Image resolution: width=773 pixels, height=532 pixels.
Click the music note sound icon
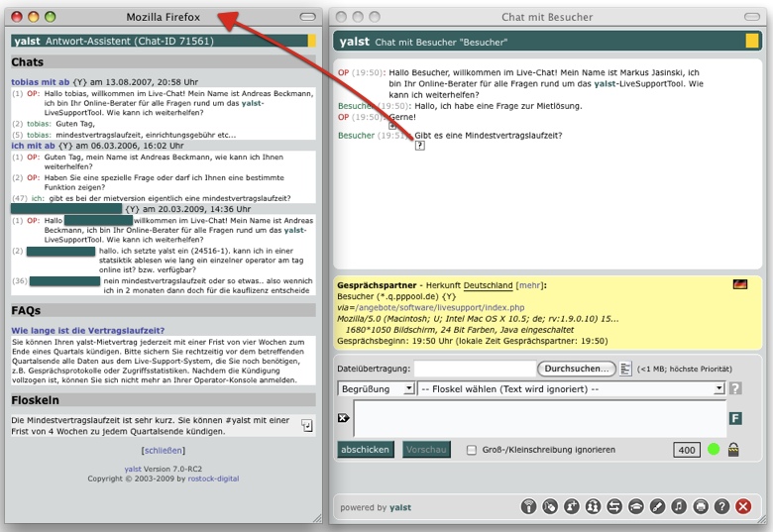click(x=679, y=506)
